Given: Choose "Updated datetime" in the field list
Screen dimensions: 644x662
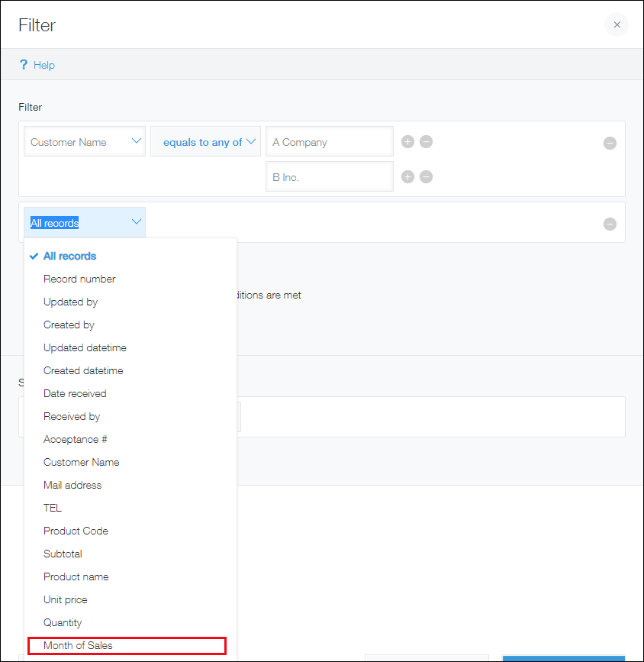Looking at the screenshot, I should pos(85,347).
